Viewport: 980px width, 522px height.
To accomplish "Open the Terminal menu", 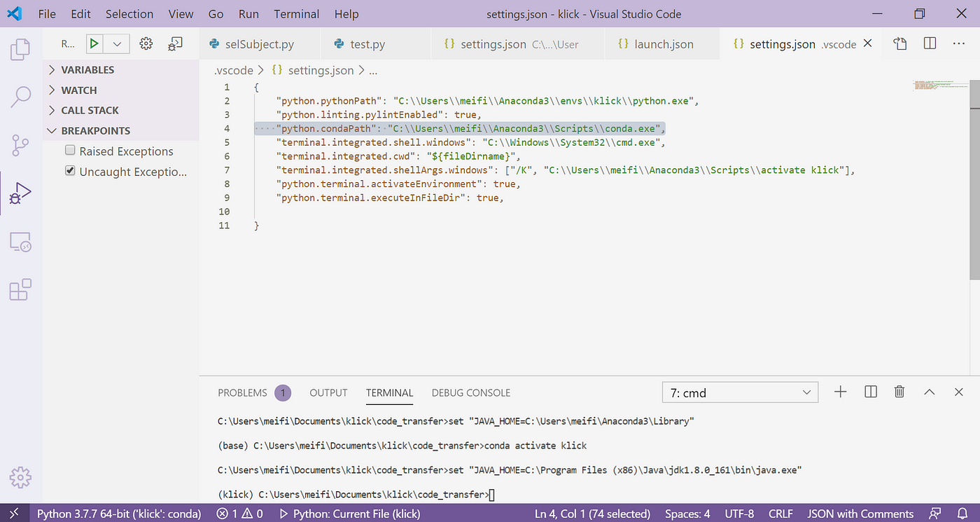I will [x=297, y=14].
